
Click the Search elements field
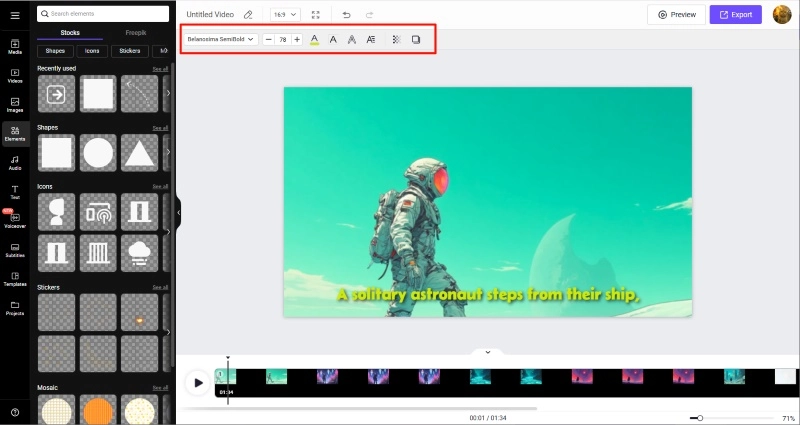coord(103,14)
